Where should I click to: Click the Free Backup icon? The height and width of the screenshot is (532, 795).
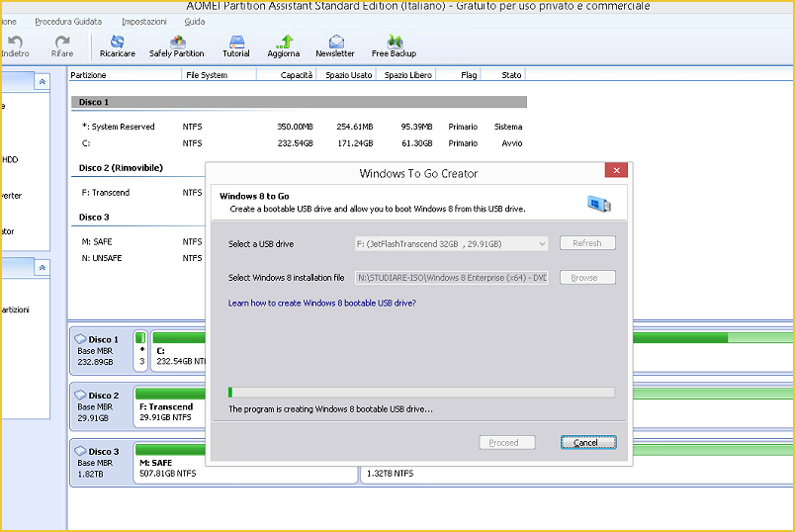point(395,42)
